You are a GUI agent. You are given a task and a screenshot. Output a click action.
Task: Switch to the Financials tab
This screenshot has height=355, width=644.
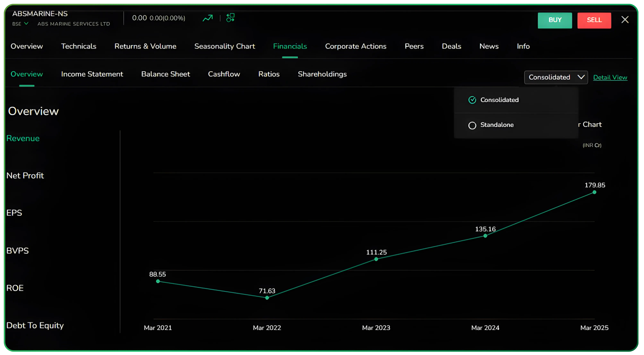pos(290,46)
